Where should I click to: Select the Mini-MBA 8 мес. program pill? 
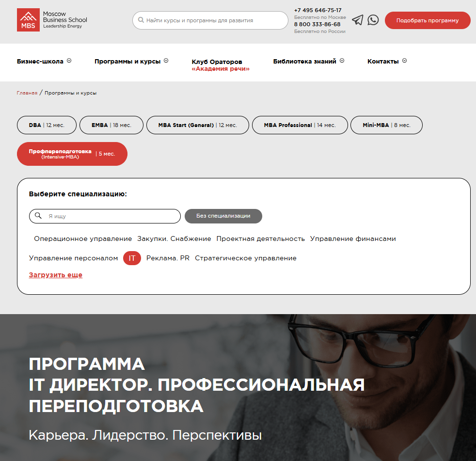(x=386, y=125)
